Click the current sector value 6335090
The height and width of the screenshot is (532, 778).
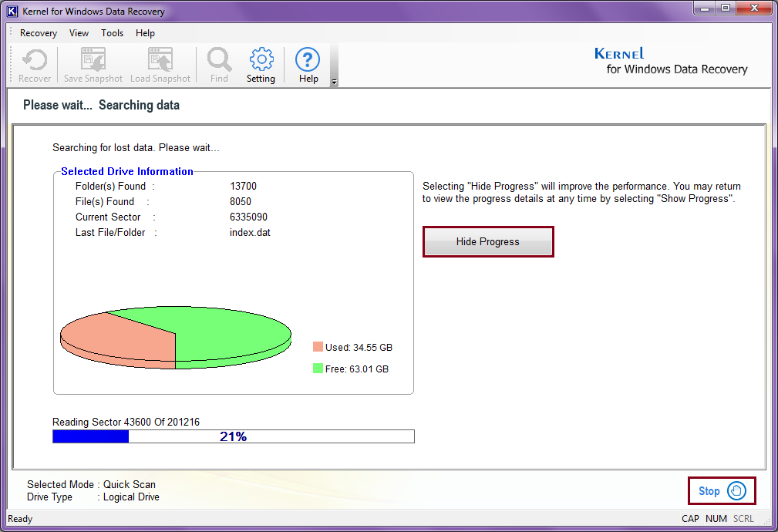pyautogui.click(x=248, y=217)
